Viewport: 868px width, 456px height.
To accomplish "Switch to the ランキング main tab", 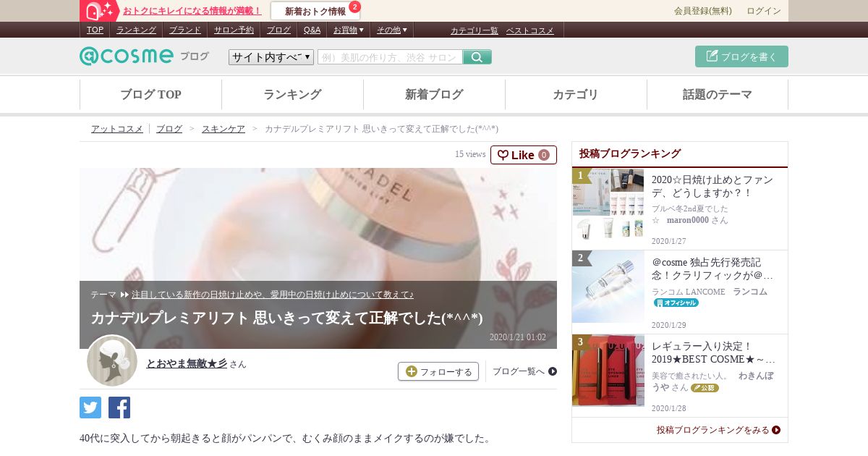I will (x=292, y=94).
